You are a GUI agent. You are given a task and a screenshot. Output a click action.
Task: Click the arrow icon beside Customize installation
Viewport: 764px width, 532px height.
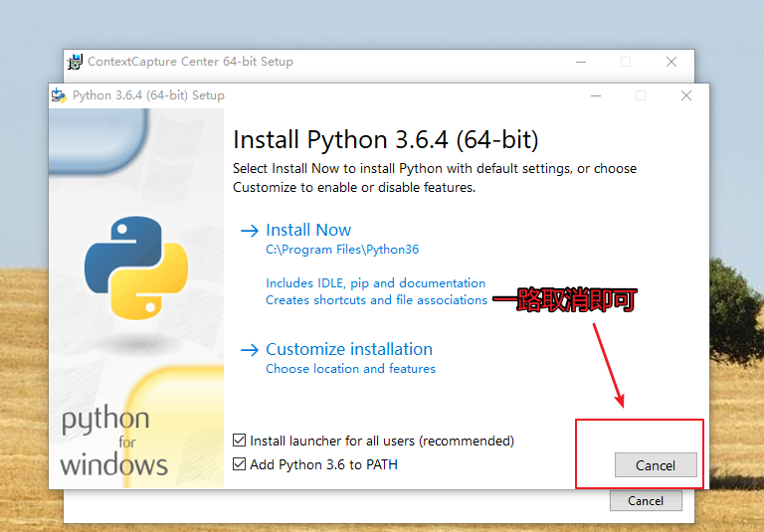[250, 350]
